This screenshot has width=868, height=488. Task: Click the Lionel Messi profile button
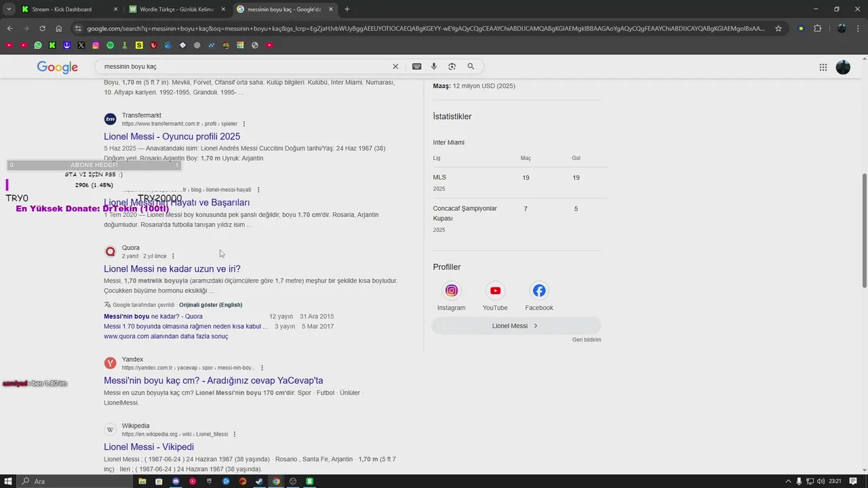tap(516, 326)
